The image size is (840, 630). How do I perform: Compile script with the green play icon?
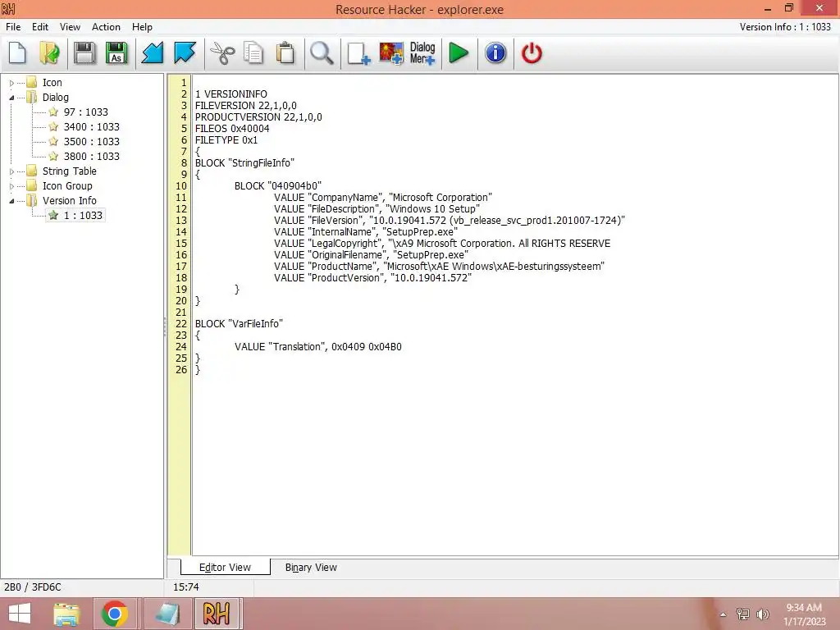pyautogui.click(x=459, y=53)
